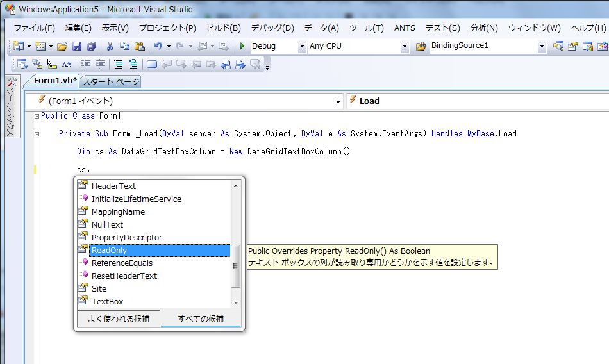This screenshot has height=364, width=609.
Task: Click the Copy toolbar icon
Action: (124, 46)
